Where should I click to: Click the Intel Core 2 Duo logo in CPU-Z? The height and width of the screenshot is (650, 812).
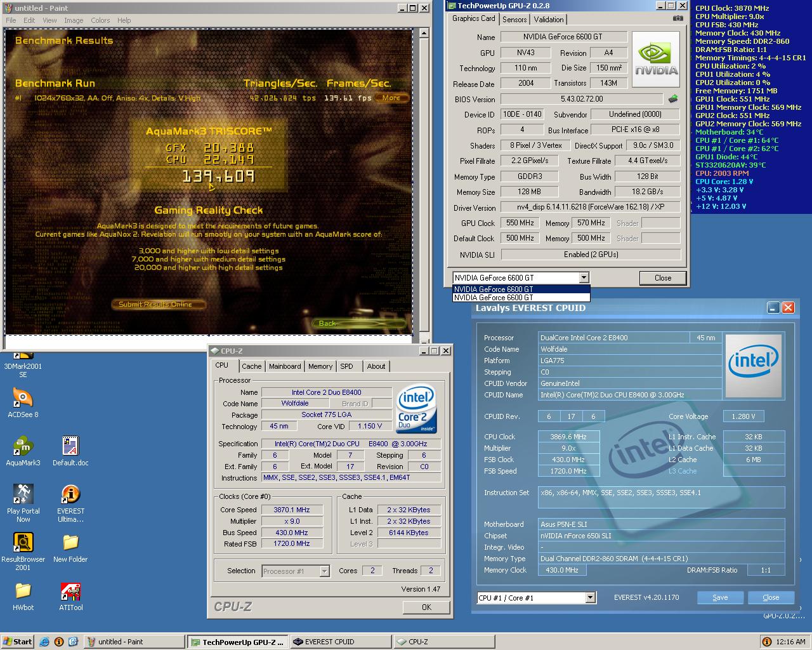pos(416,410)
